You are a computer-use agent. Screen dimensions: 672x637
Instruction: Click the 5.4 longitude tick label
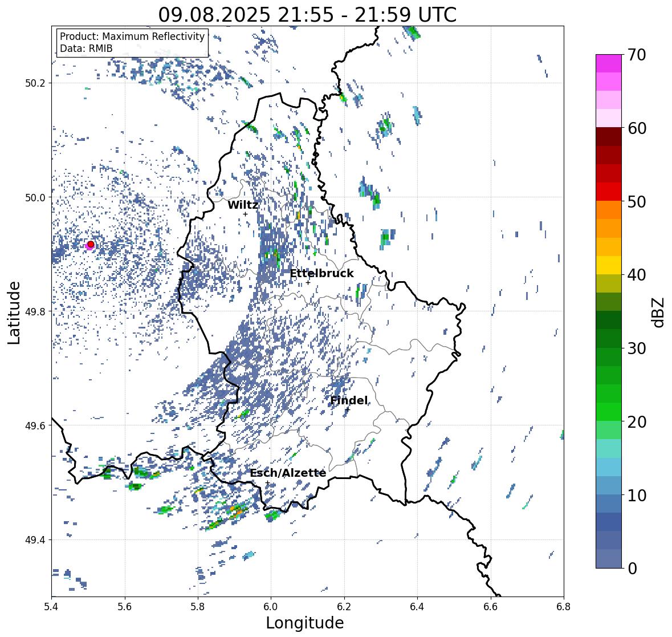coord(51,607)
